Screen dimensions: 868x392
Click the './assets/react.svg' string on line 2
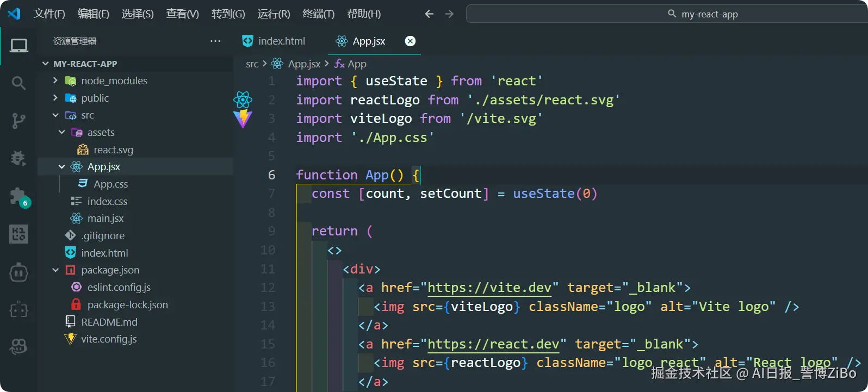click(x=543, y=100)
